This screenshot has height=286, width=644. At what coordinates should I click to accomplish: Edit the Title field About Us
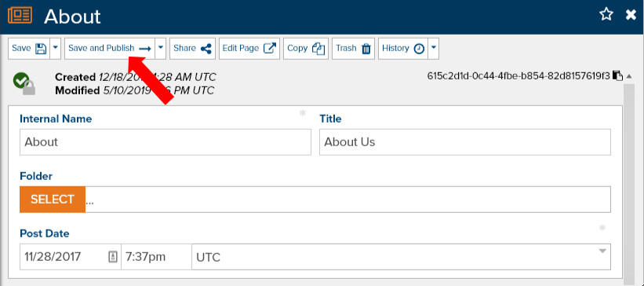click(x=465, y=142)
